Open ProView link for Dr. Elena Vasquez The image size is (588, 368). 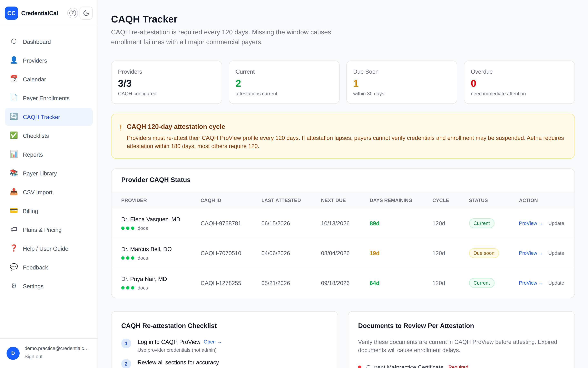tap(531, 223)
